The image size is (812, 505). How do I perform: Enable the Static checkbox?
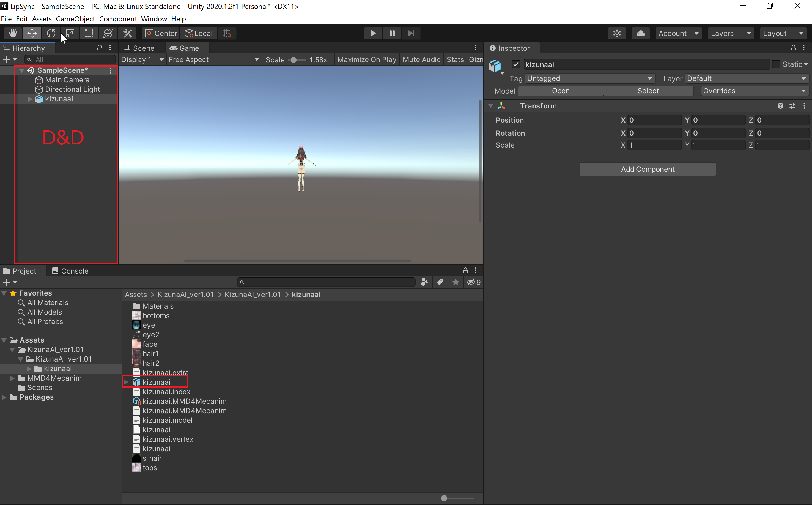tap(776, 64)
